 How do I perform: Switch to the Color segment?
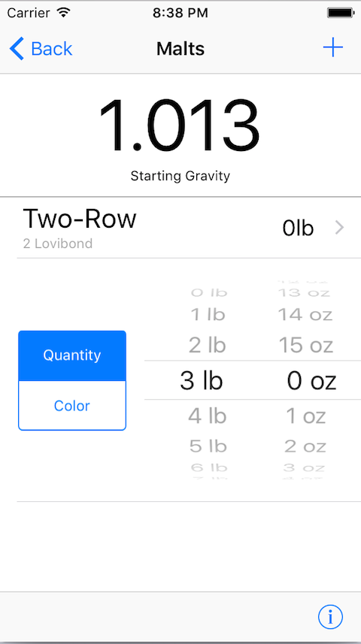(x=72, y=406)
